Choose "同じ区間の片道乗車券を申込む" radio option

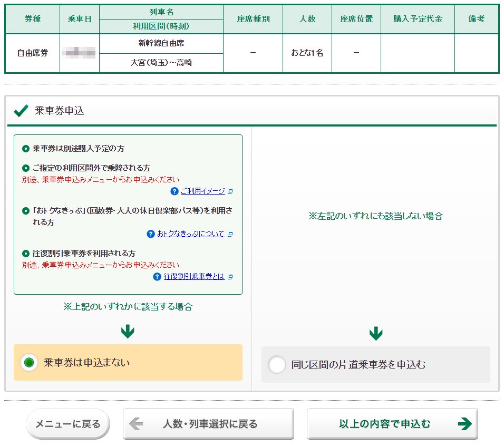coord(276,365)
